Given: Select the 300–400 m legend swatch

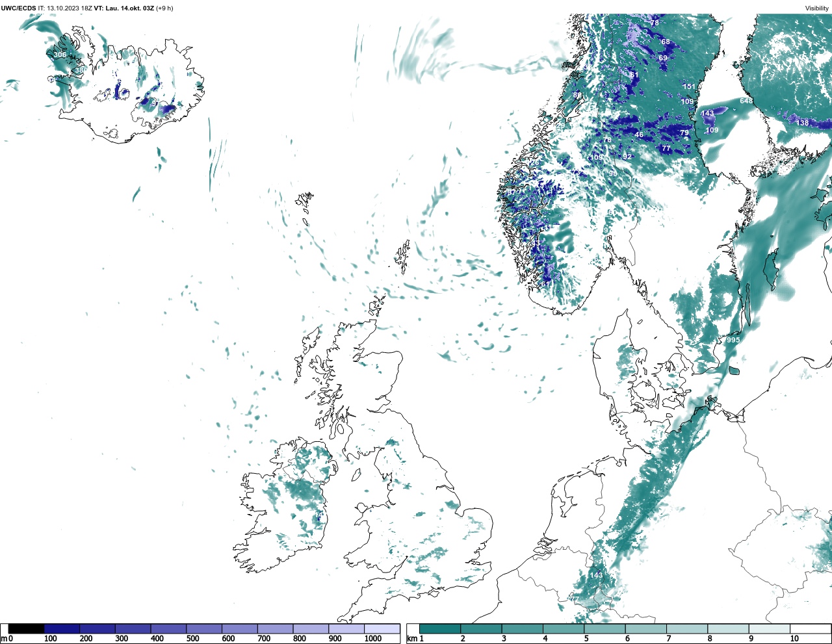Looking at the screenshot, I should 133,628.
